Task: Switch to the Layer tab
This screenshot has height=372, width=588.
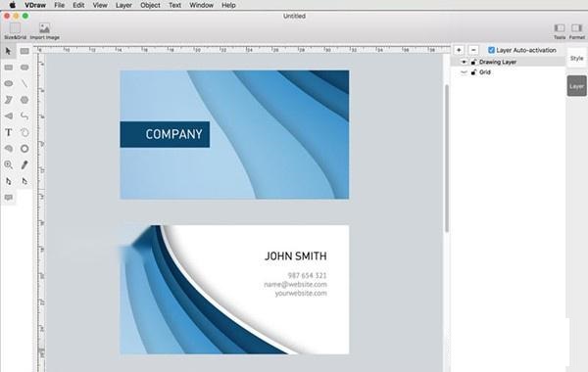Action: click(577, 86)
